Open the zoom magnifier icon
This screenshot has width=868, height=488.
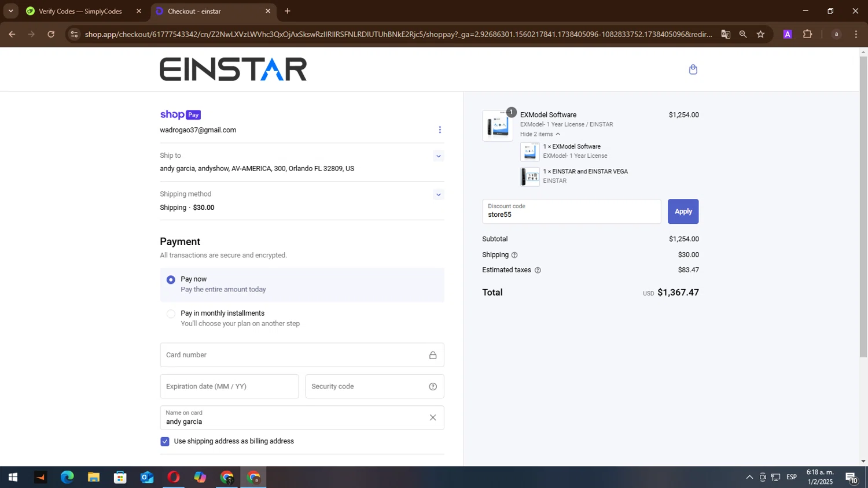(x=743, y=34)
